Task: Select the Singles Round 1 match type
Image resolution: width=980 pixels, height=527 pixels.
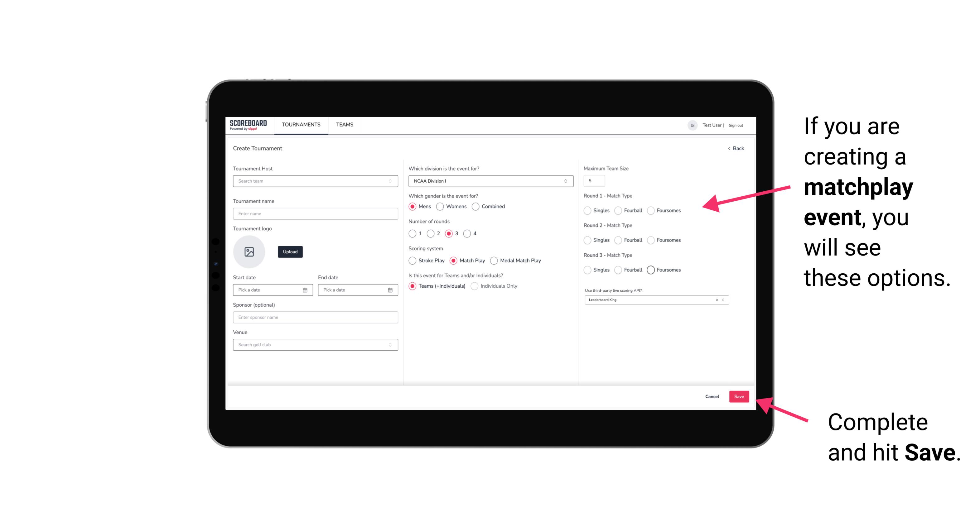Action: click(x=587, y=210)
